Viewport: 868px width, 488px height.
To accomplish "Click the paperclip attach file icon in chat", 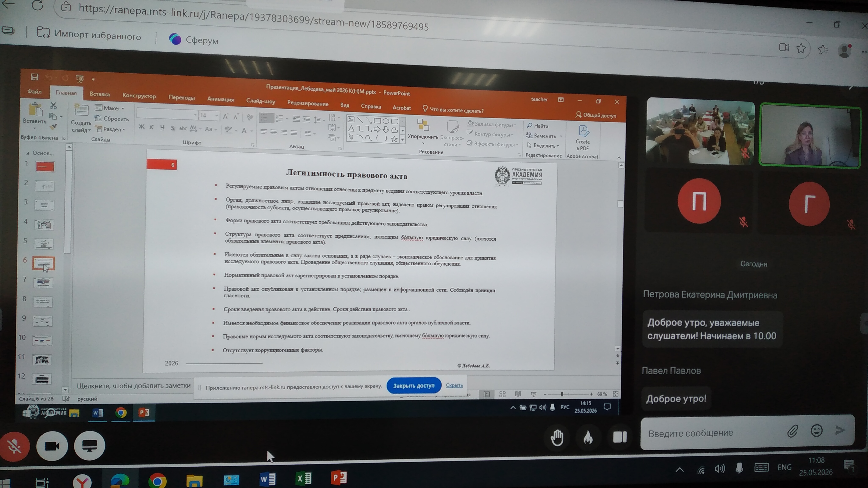I will click(x=793, y=431).
